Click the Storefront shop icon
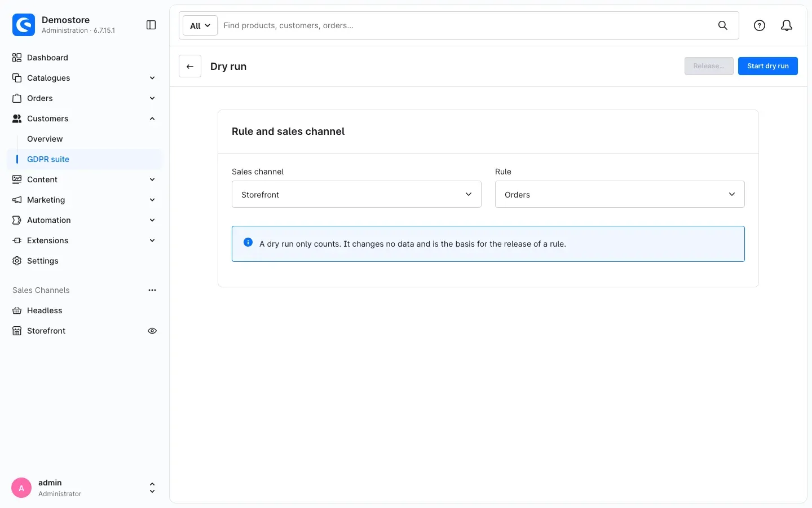This screenshot has width=812, height=508. pos(17,331)
